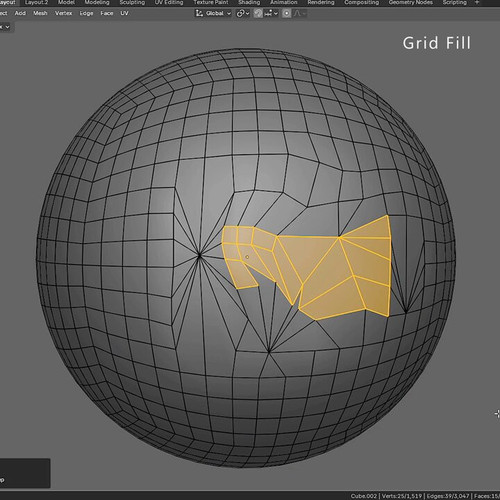Toggle proportional editing

(x=286, y=13)
